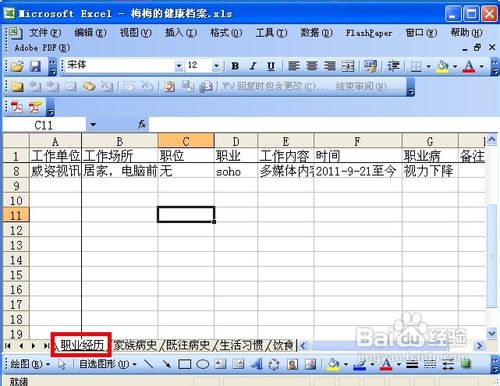Click the drawing toolbar Font Color icon
Viewport: 500px width, 386px height.
(x=386, y=364)
